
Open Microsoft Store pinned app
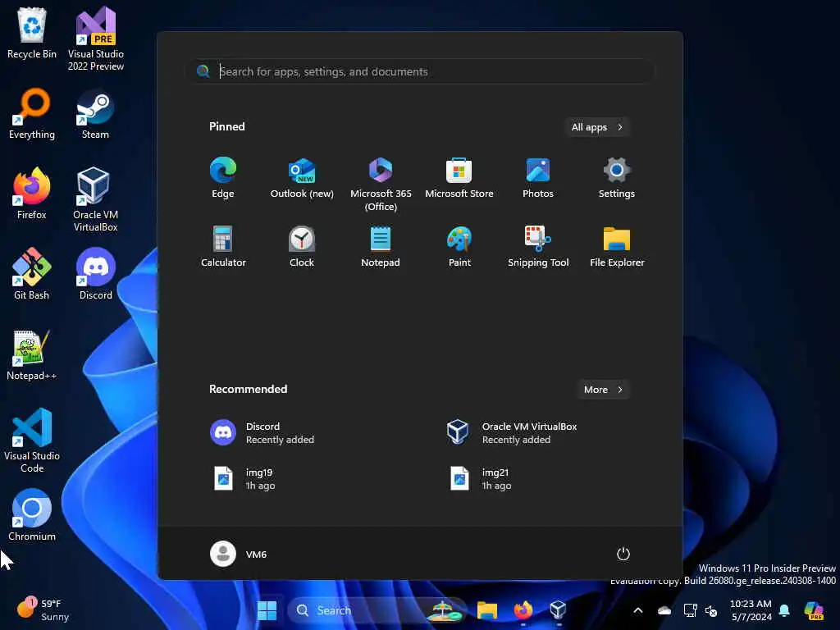tap(459, 178)
